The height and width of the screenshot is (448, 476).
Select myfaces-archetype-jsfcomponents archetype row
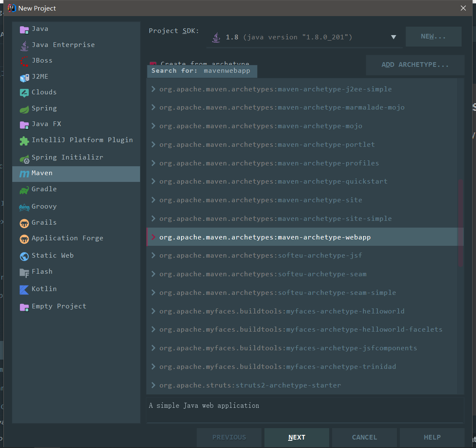click(x=302, y=348)
